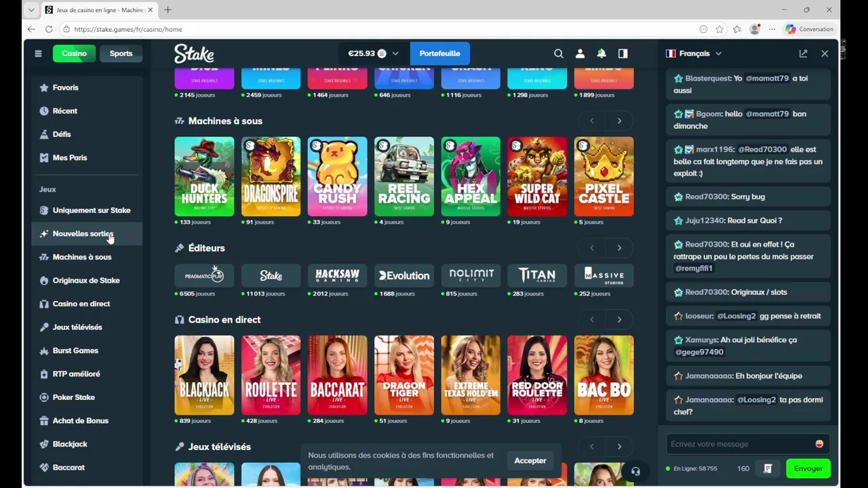This screenshot has width=868, height=488.
Task: Refresh the browser page
Action: 49,29
